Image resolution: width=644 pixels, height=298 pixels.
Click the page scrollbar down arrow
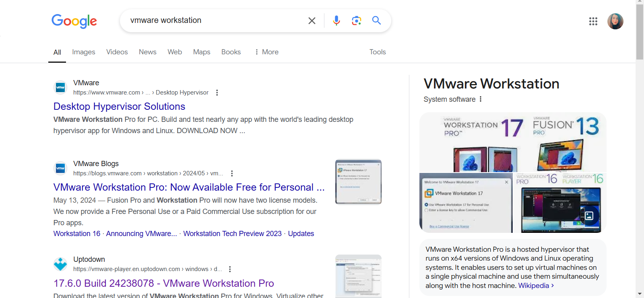click(640, 294)
